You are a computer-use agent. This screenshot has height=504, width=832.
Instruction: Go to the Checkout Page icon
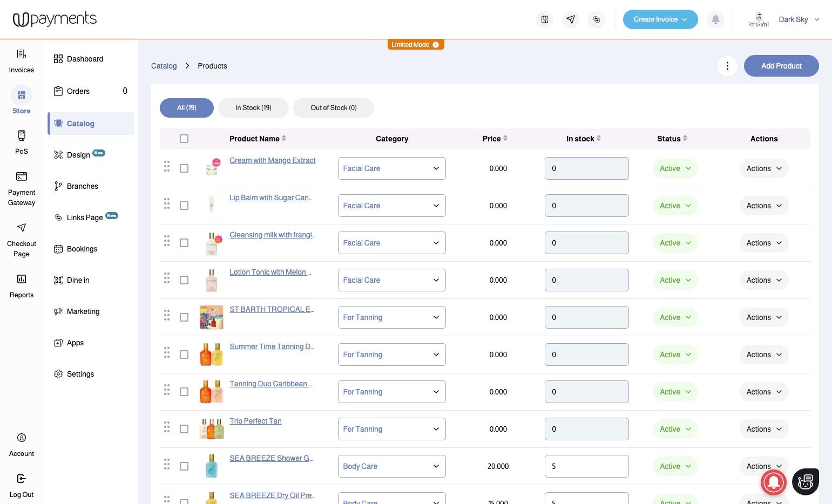pyautogui.click(x=22, y=228)
